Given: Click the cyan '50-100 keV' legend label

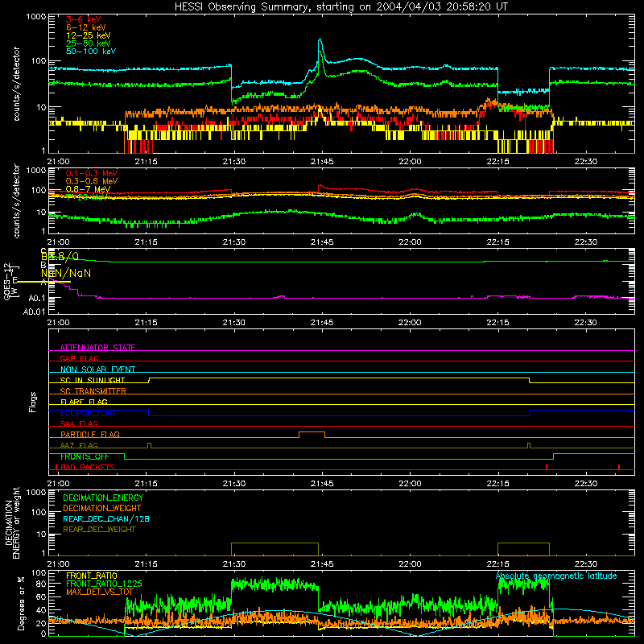Looking at the screenshot, I should 91,52.
